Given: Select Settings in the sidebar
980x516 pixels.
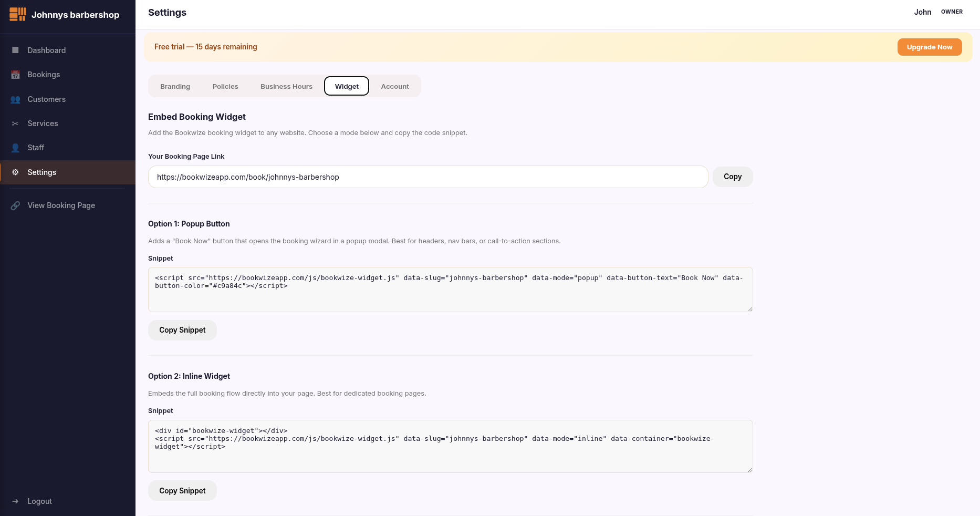Looking at the screenshot, I should (68, 172).
